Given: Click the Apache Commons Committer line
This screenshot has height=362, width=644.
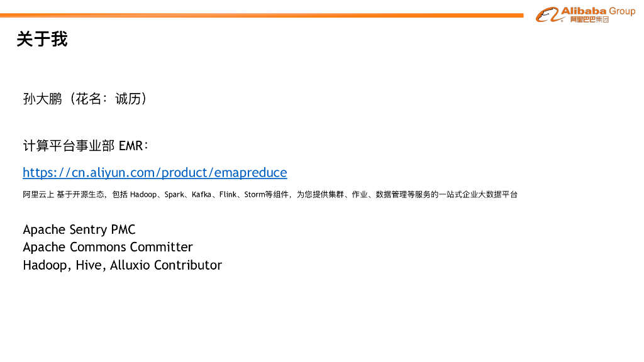Looking at the screenshot, I should (x=108, y=247).
